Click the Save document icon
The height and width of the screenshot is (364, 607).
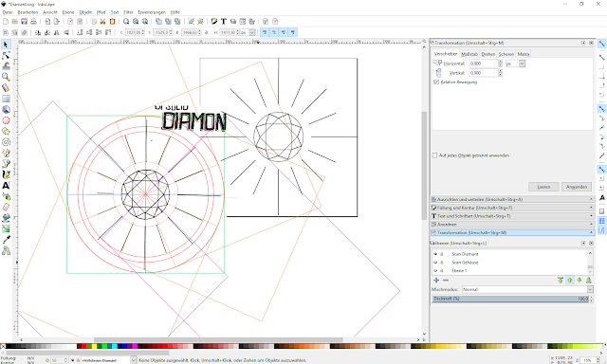(24, 21)
